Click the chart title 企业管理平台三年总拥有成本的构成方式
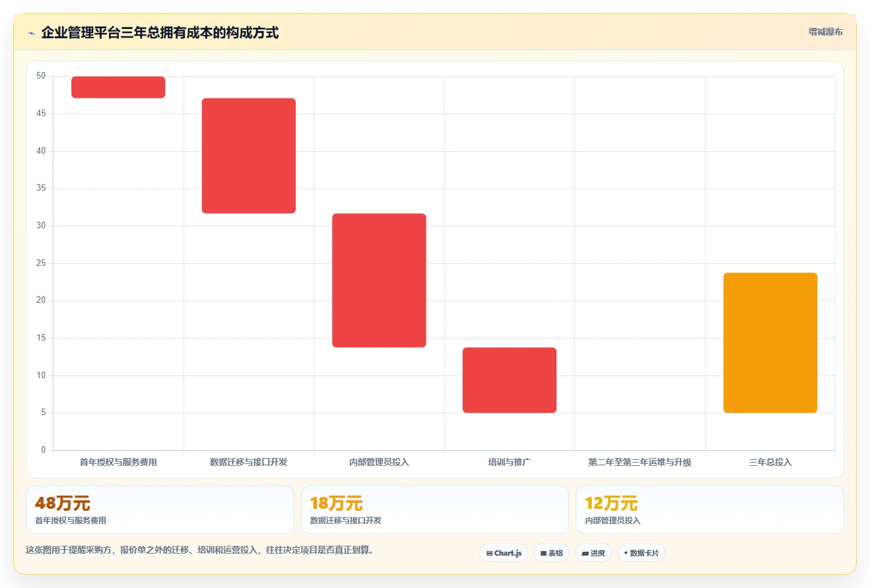The width and height of the screenshot is (870, 588). point(160,33)
